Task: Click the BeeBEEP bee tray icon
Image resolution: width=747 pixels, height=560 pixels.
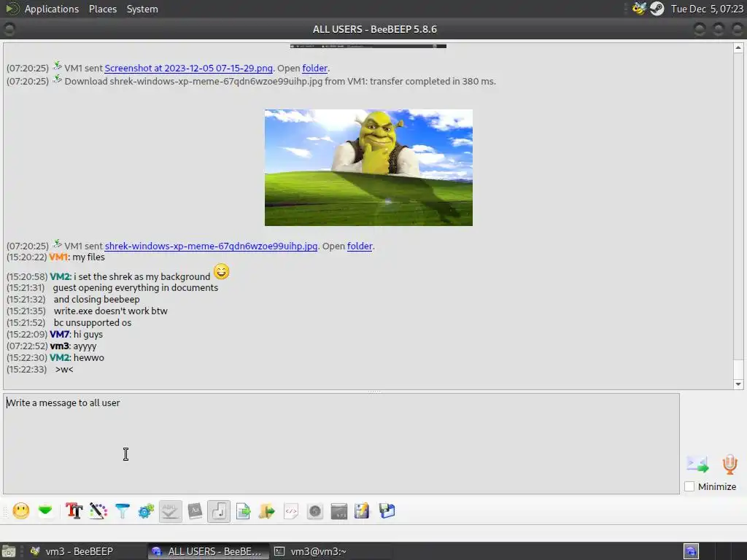Action: point(639,9)
